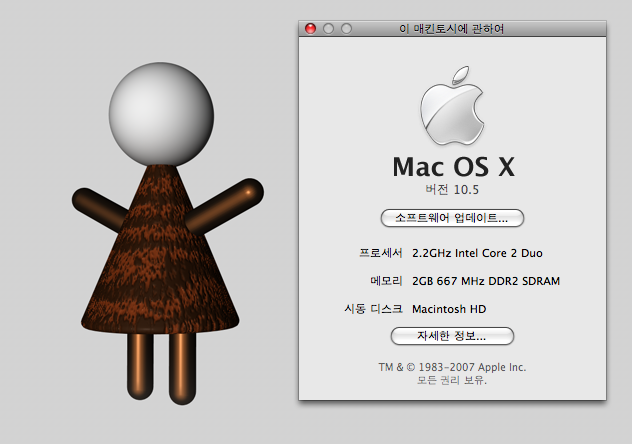Image resolution: width=632 pixels, height=444 pixels.
Task: Click the gray zoom button in title bar
Action: pos(346,29)
